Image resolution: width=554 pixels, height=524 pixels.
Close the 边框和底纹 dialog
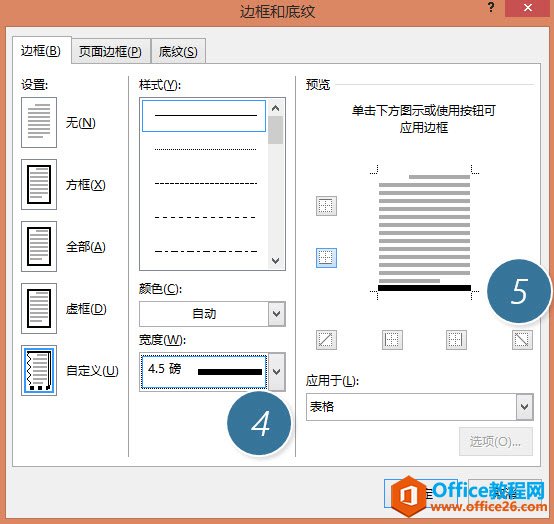(x=528, y=8)
